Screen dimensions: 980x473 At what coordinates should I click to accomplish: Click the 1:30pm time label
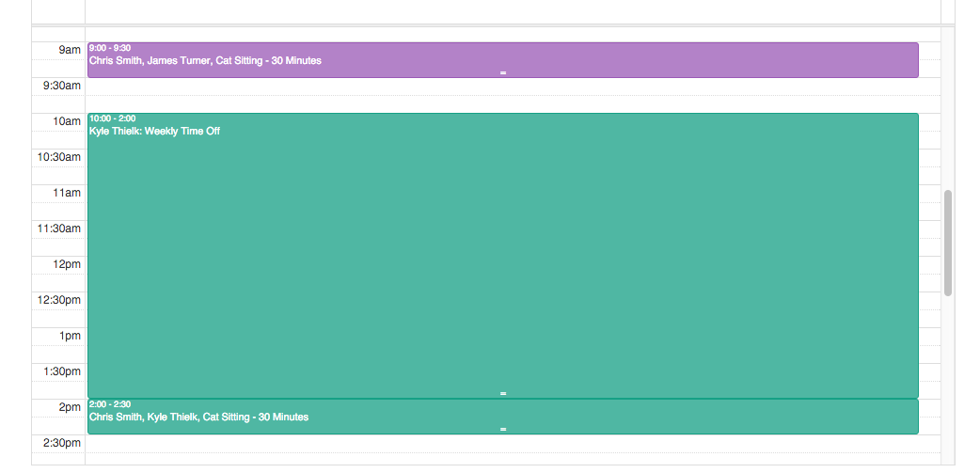pyautogui.click(x=61, y=371)
